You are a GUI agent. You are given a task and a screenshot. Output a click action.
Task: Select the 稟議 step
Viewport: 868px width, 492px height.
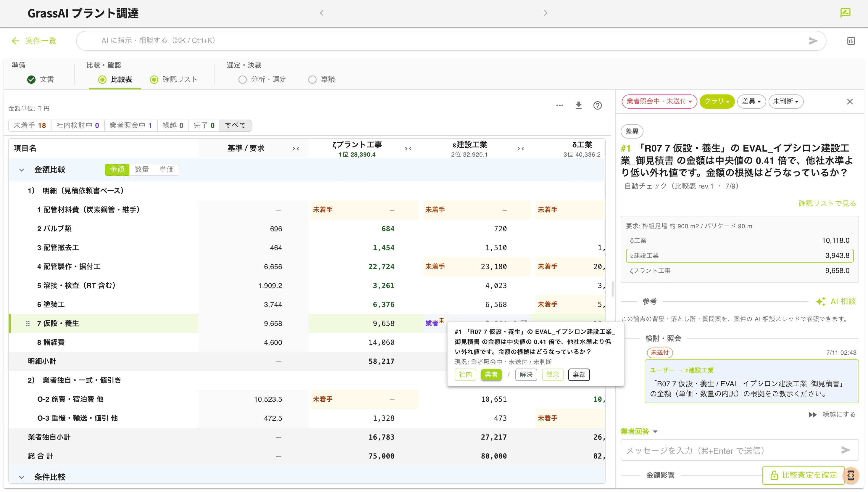321,79
